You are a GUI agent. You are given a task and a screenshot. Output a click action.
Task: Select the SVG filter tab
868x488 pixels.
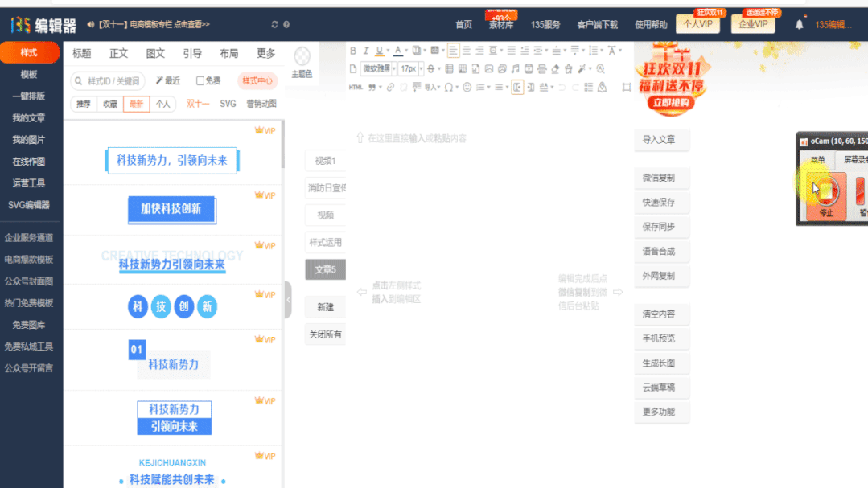click(228, 104)
